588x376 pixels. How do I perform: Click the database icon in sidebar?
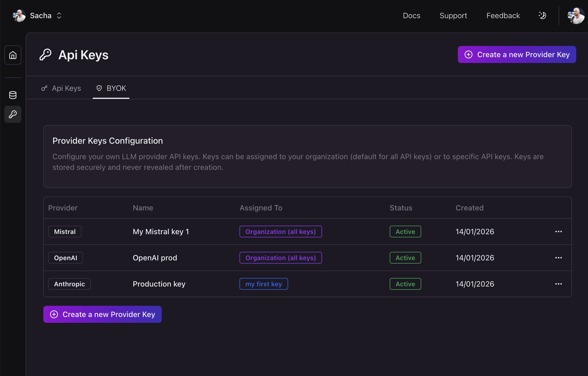pyautogui.click(x=13, y=95)
